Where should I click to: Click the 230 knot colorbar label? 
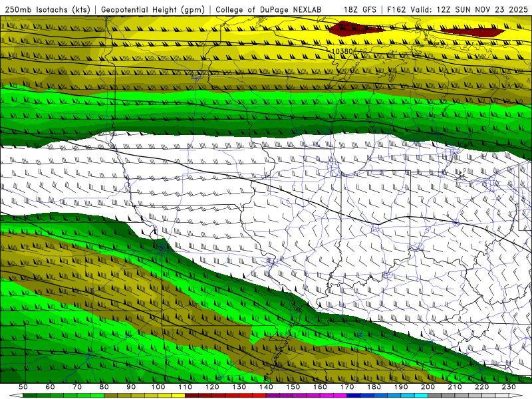(509, 387)
